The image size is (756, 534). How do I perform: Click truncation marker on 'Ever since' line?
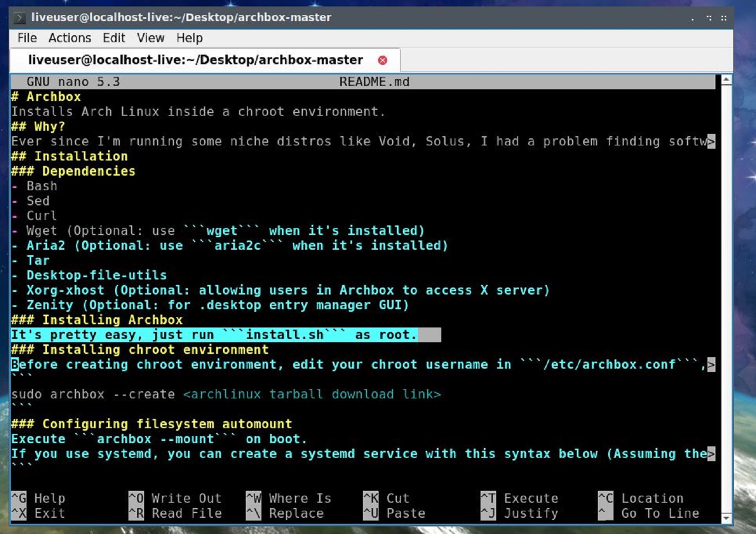711,142
